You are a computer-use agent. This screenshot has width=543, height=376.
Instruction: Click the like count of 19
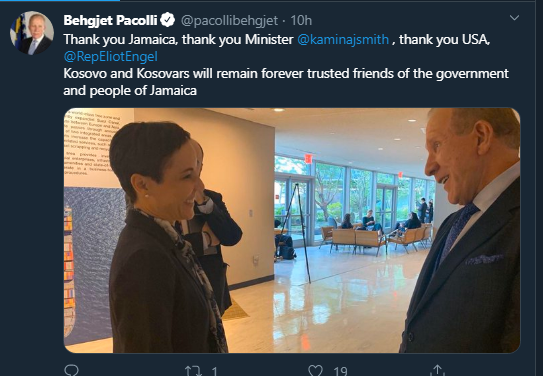(340, 371)
